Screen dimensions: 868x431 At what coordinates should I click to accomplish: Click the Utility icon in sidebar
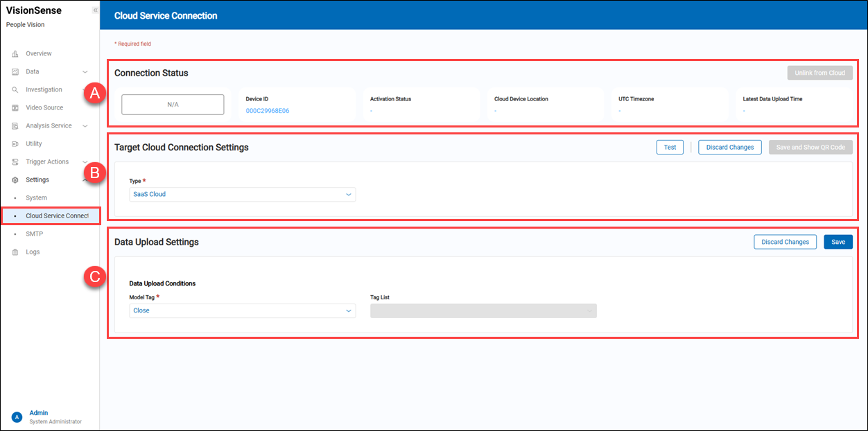point(15,144)
